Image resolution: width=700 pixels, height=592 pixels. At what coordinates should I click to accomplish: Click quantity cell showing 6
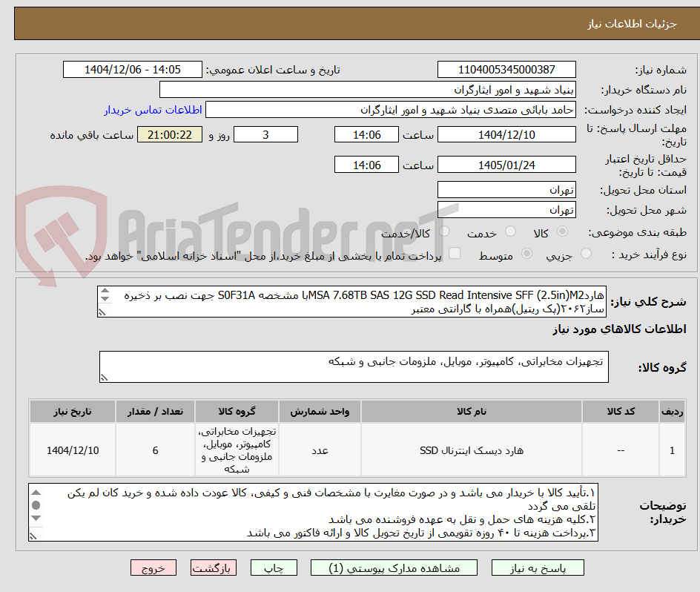[156, 450]
